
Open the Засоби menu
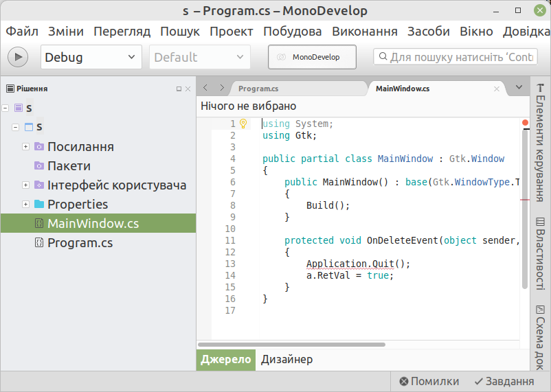click(428, 32)
